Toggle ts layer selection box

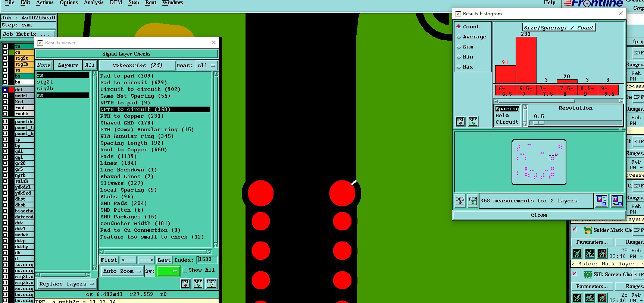pos(5,46)
